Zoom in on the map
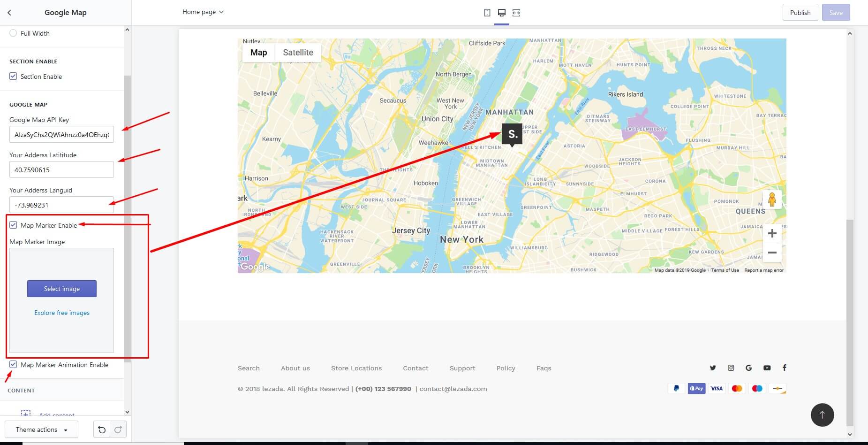 772,233
